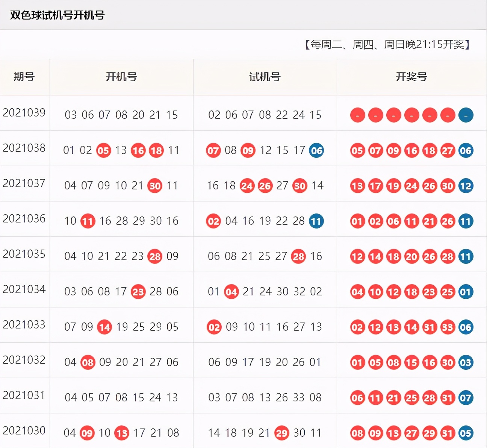The height and width of the screenshot is (448, 487).
Task: Click red ball 29 in 2021030 试机号 column
Action: click(x=282, y=433)
